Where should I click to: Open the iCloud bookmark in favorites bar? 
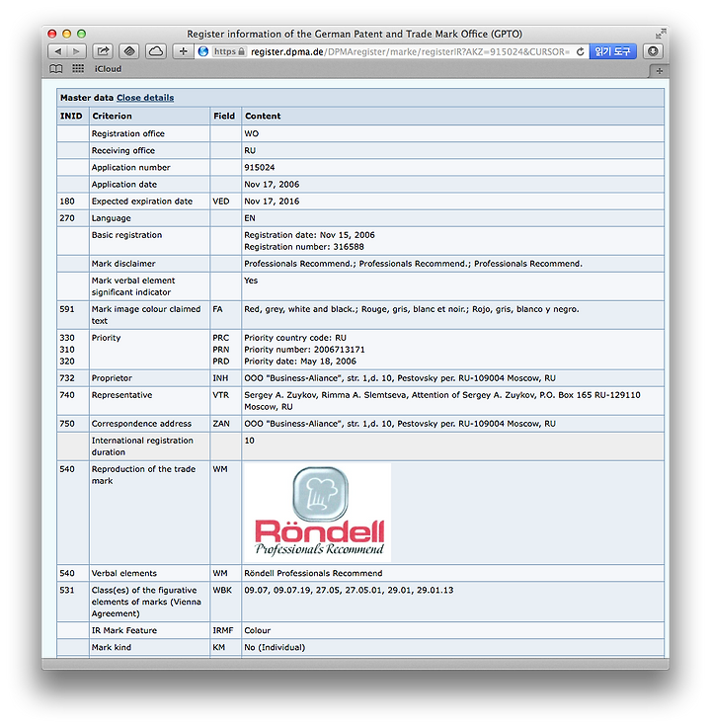point(108,69)
